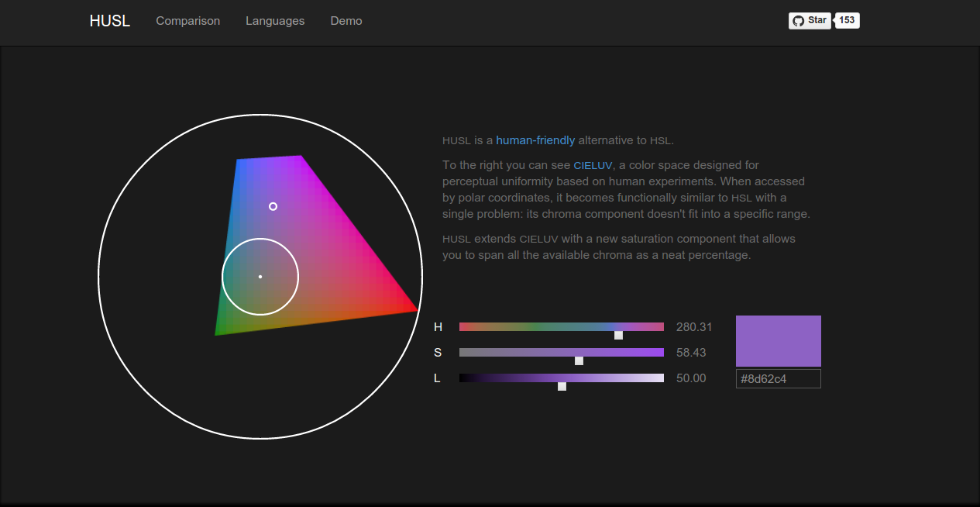The width and height of the screenshot is (980, 507).
Task: Click the purple color preview swatch
Action: pos(778,340)
